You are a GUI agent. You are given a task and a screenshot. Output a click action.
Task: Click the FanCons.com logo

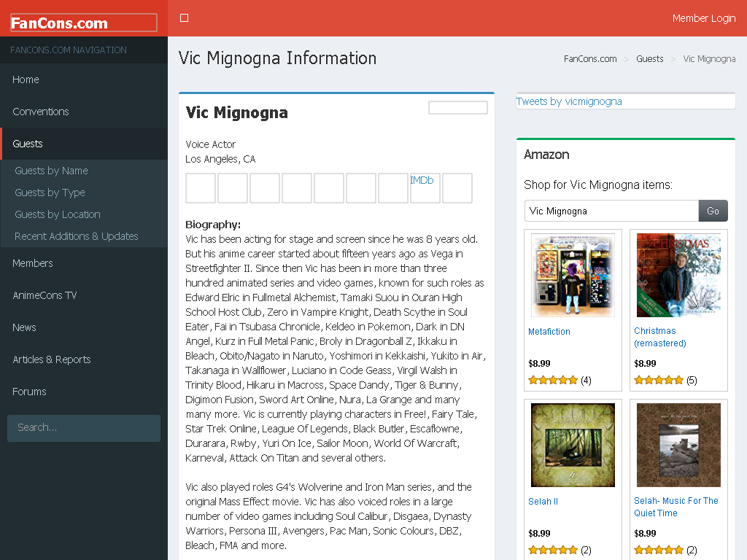(x=84, y=23)
